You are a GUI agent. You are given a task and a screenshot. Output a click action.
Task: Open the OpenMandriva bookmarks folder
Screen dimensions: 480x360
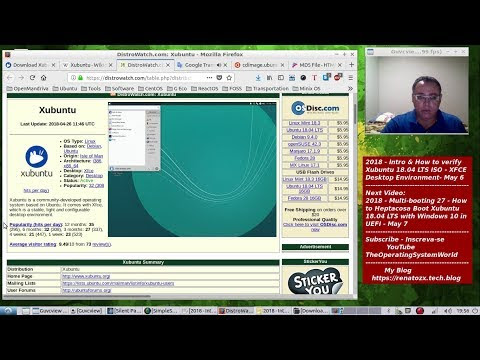coord(28,89)
